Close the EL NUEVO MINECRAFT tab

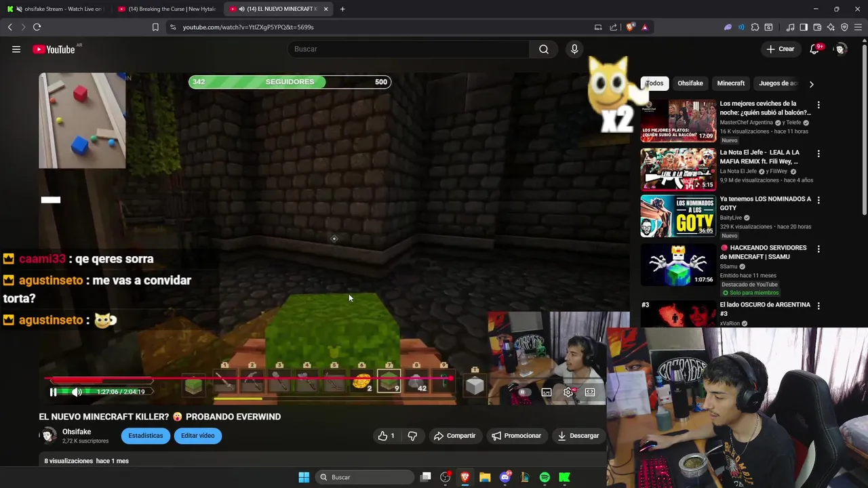(x=326, y=9)
